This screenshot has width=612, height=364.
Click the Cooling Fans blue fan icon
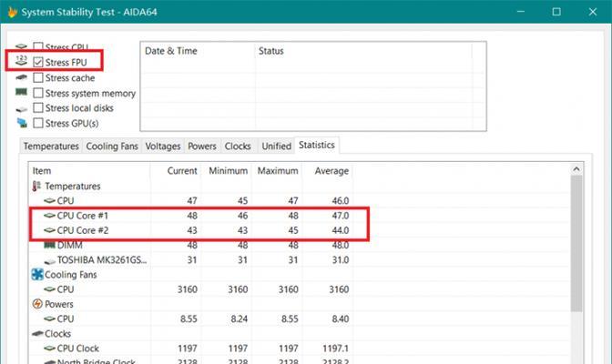37,274
